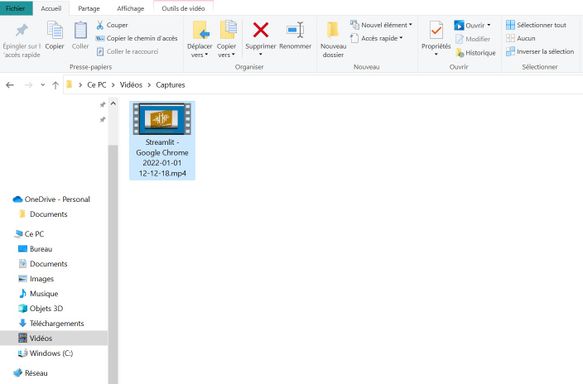Click Captures in the address bar

[170, 85]
